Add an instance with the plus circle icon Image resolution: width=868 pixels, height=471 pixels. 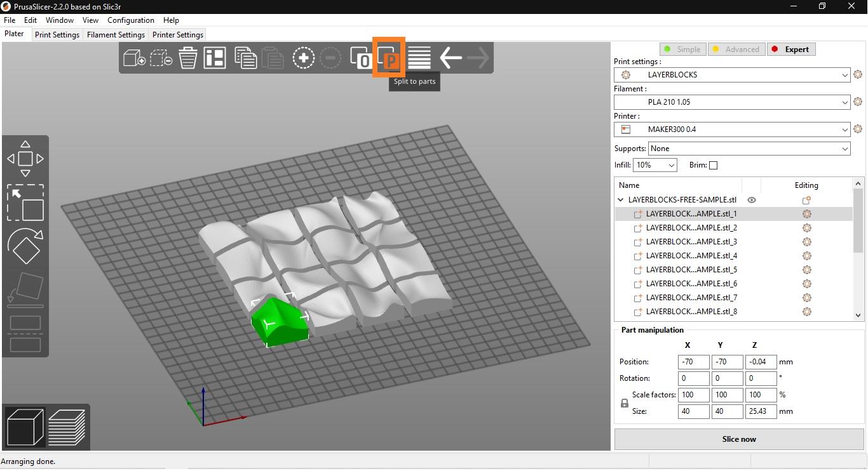[x=304, y=58]
